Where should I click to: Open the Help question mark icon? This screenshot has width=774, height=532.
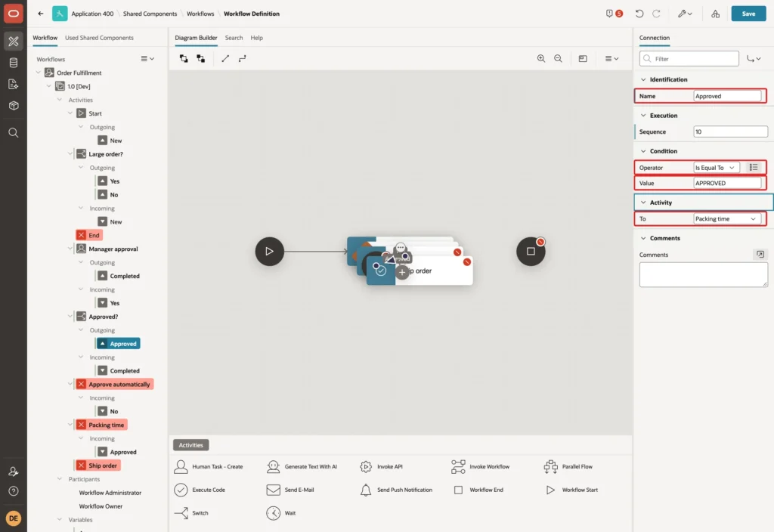point(14,491)
